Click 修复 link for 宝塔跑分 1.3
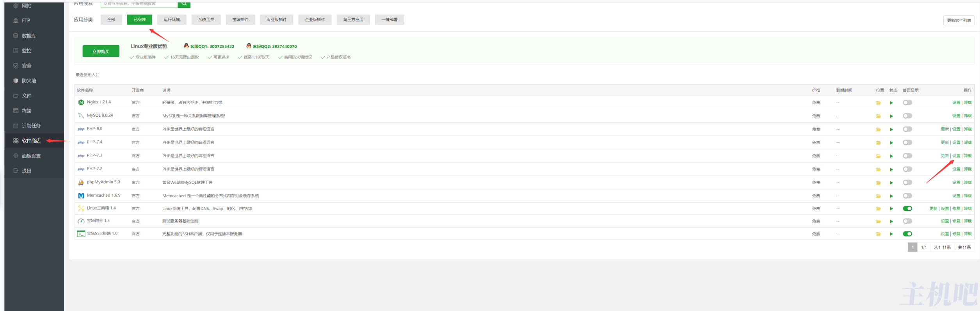 [x=956, y=221]
